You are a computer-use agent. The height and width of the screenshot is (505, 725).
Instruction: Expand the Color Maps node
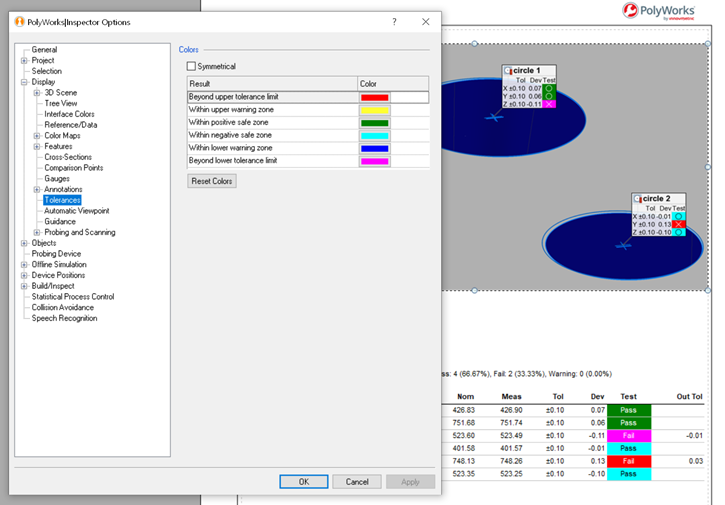pos(37,135)
